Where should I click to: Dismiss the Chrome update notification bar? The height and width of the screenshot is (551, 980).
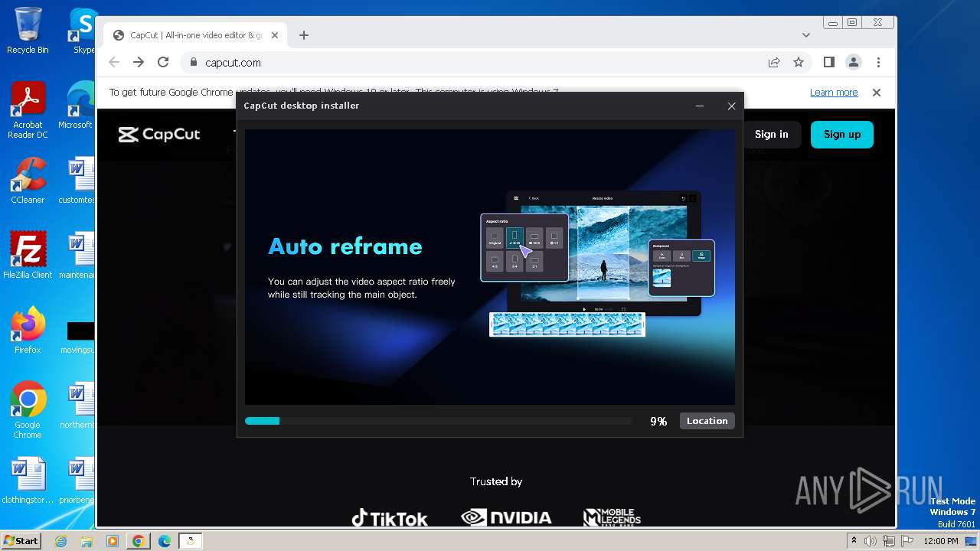[877, 92]
